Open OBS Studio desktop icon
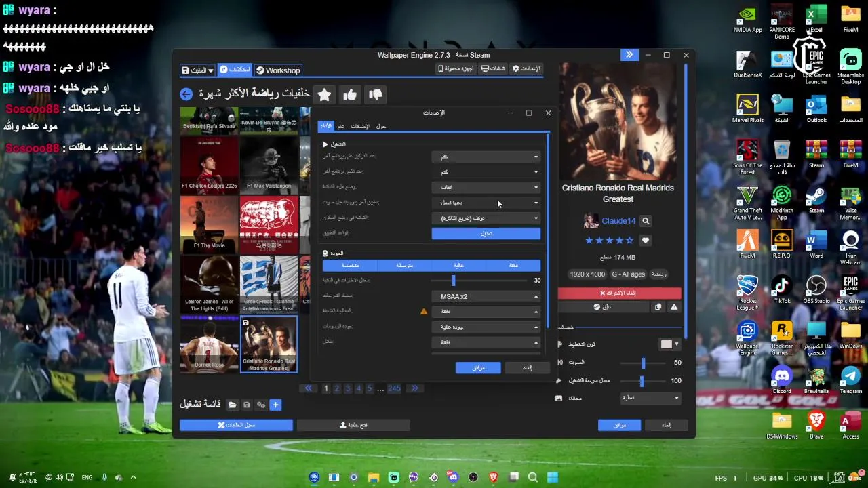The width and height of the screenshot is (868, 488). click(x=816, y=290)
